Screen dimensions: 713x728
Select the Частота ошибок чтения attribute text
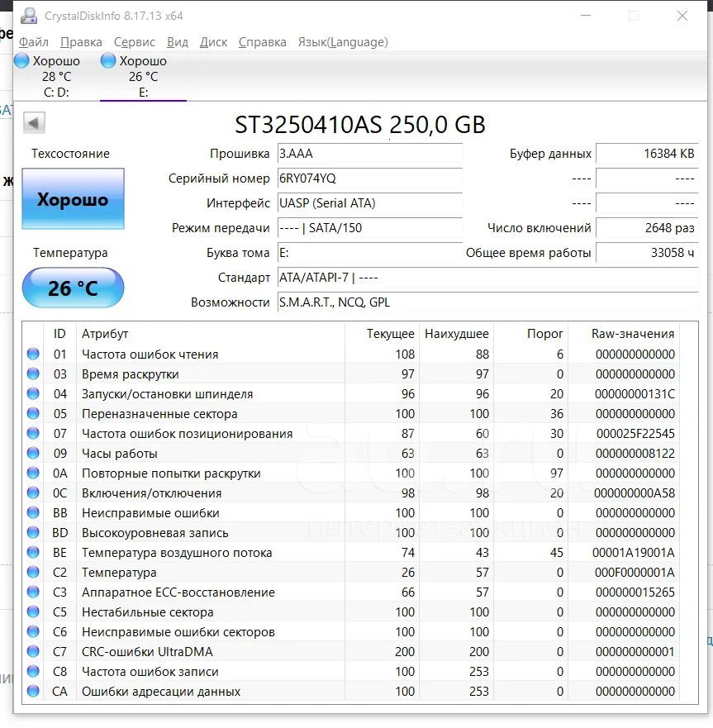point(150,354)
